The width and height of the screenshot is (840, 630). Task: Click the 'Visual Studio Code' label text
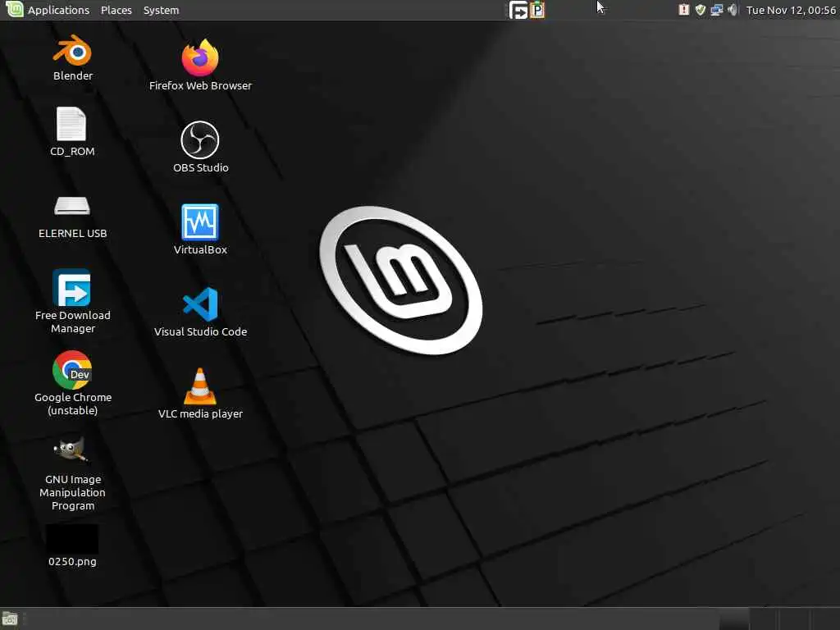tap(200, 331)
